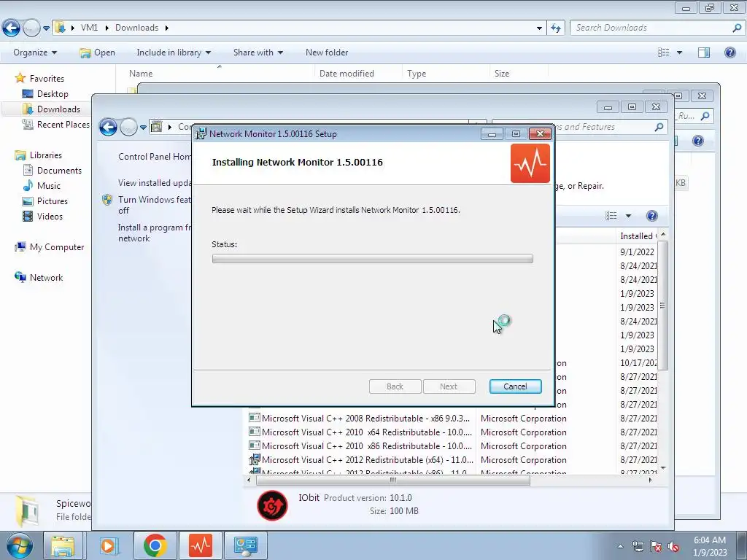
Task: Click Open in the Downloads toolbar
Action: (x=98, y=52)
